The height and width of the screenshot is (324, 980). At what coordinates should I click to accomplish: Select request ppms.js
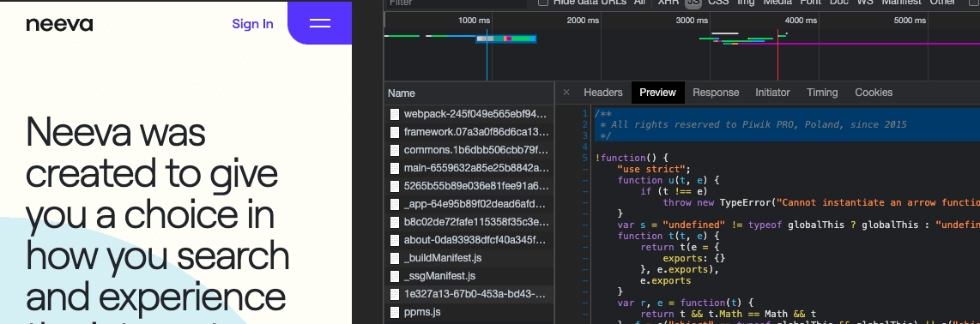pos(469,311)
